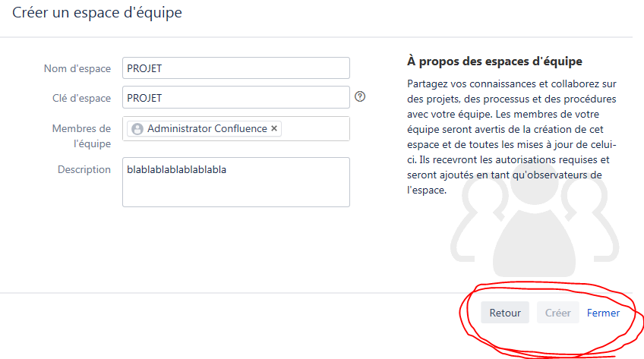Click the Membres de l'équipe label
This screenshot has width=644, height=359.
point(81,136)
